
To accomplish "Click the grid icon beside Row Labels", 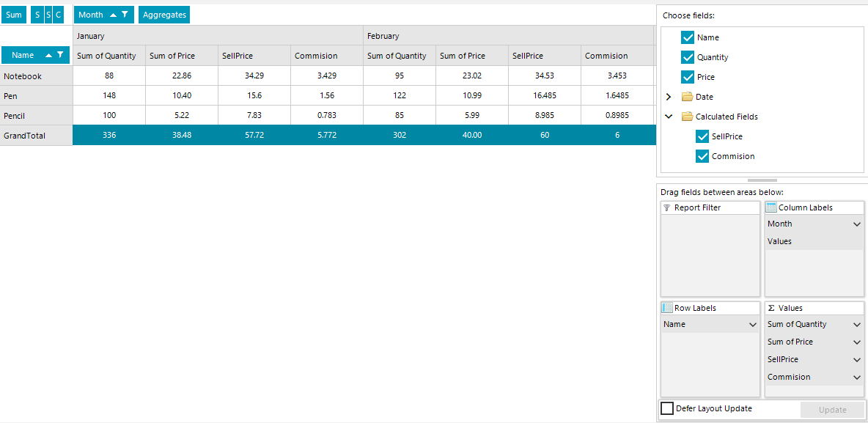I will pos(669,308).
